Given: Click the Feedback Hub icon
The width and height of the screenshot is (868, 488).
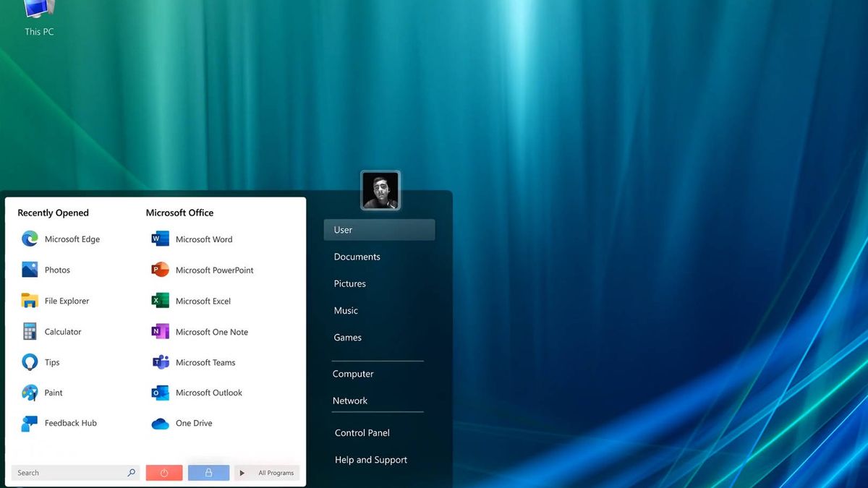Looking at the screenshot, I should pyautogui.click(x=30, y=423).
